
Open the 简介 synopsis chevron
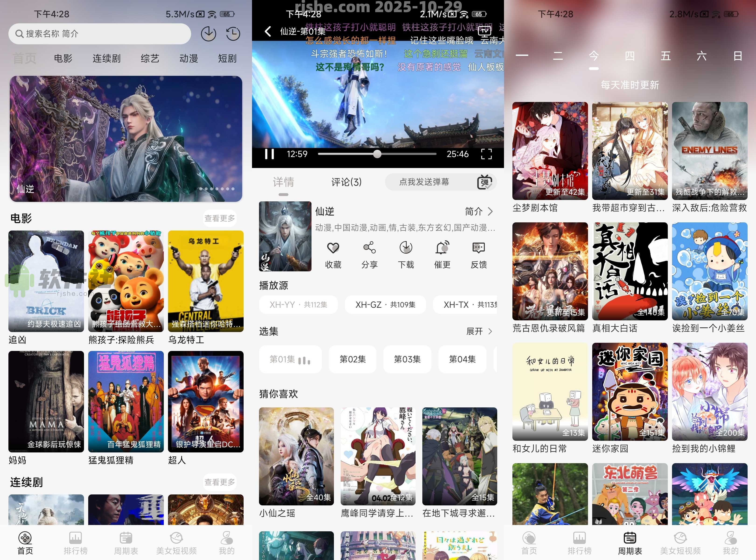click(x=479, y=212)
